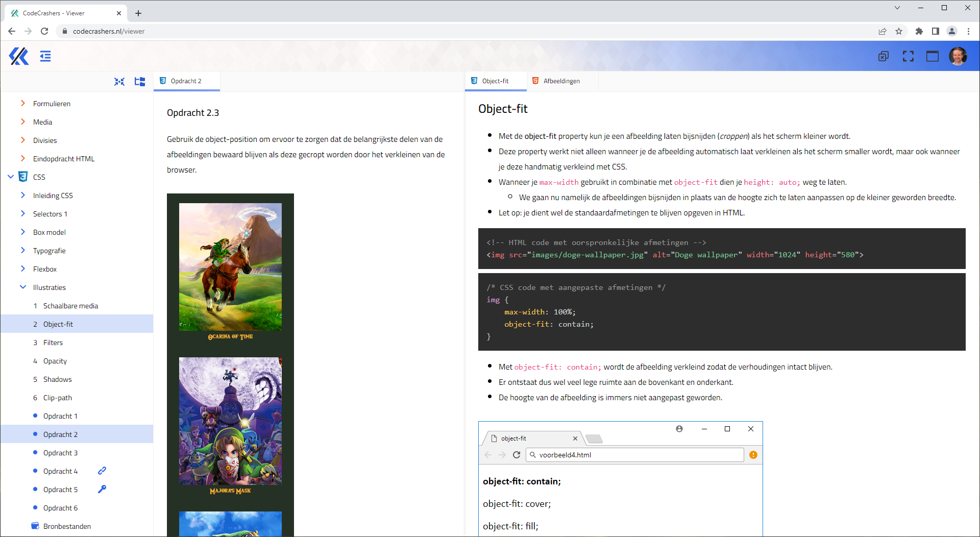Collapse the CSS section

(x=11, y=177)
